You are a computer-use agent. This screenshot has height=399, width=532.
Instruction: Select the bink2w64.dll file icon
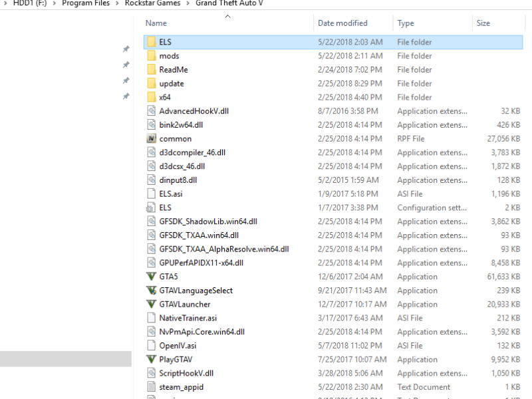[152, 125]
